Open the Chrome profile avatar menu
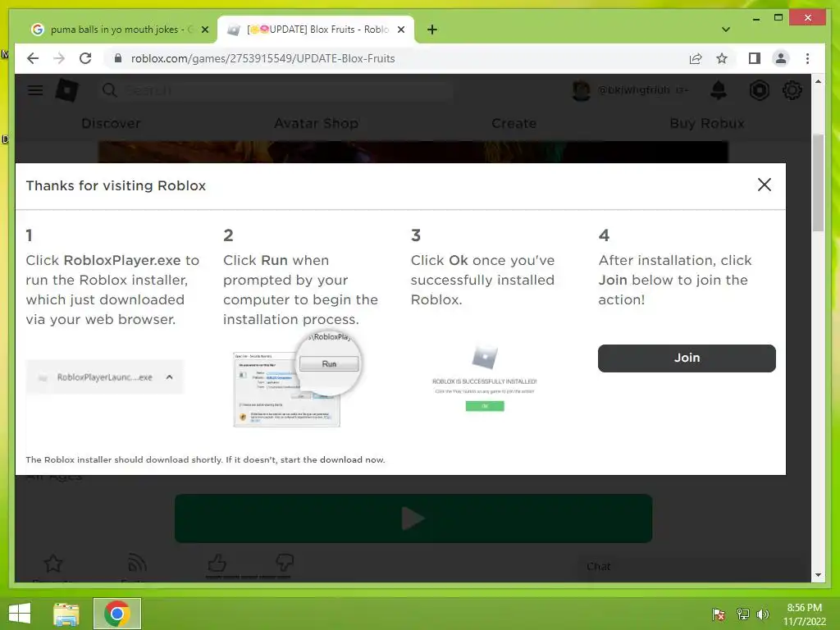 [x=781, y=58]
